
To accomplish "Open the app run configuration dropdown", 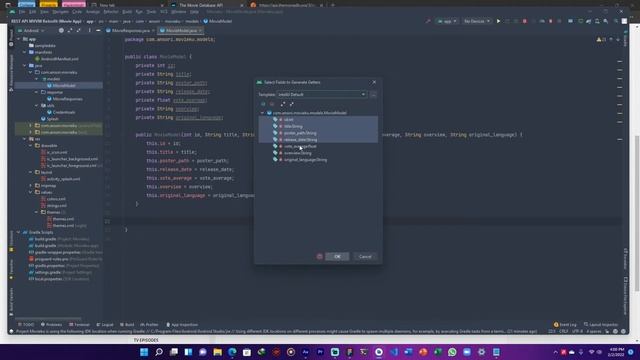I will 447,21.
